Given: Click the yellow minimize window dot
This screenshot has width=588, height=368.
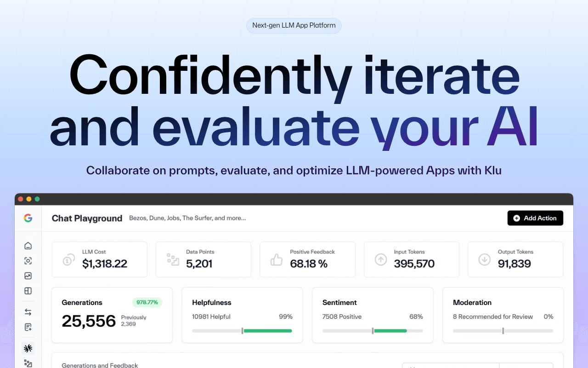Looking at the screenshot, I should click(x=29, y=199).
